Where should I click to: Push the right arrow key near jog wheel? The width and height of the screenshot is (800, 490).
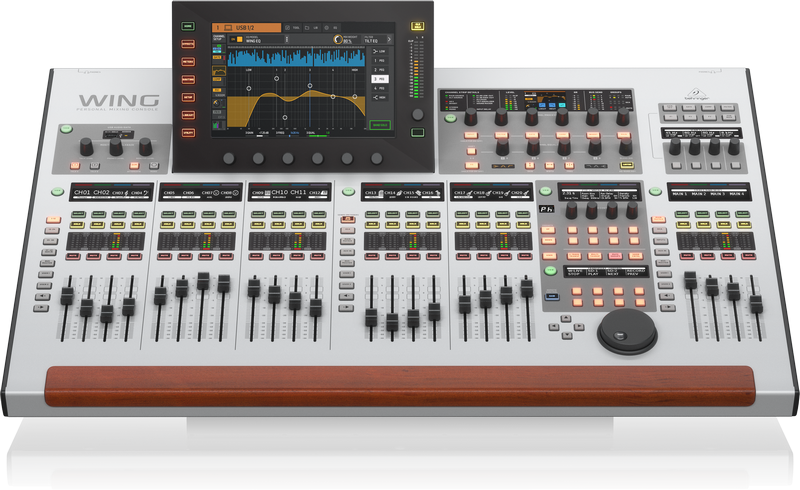(x=579, y=327)
